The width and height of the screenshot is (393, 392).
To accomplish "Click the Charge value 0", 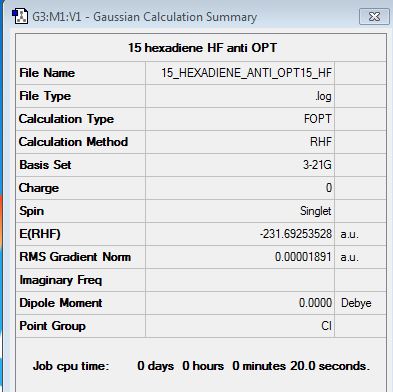I will pos(329,188).
